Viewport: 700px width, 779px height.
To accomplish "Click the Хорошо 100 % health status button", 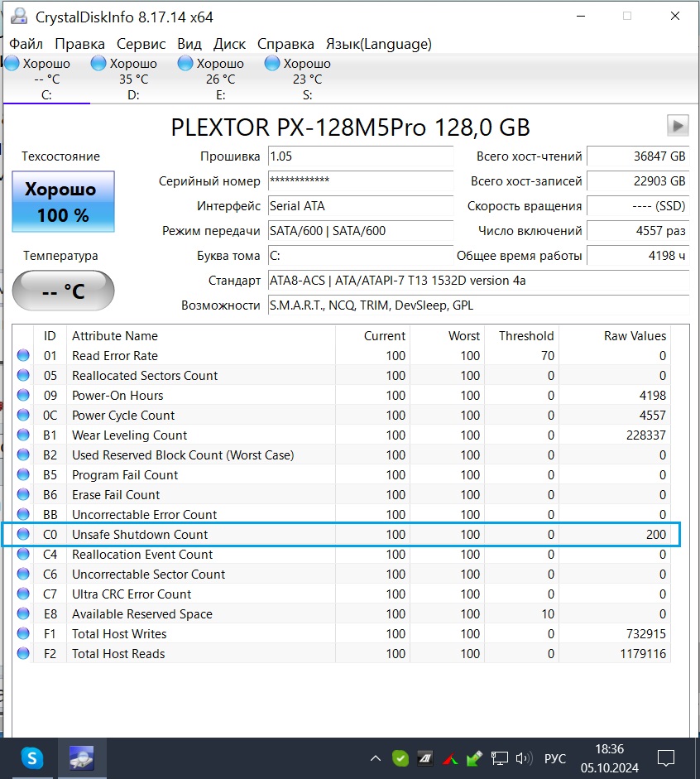I will (63, 202).
